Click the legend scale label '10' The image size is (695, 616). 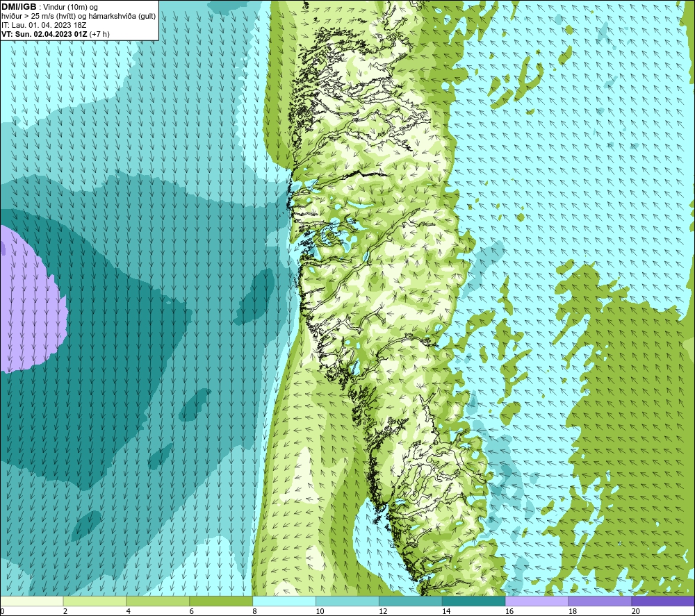pos(320,612)
